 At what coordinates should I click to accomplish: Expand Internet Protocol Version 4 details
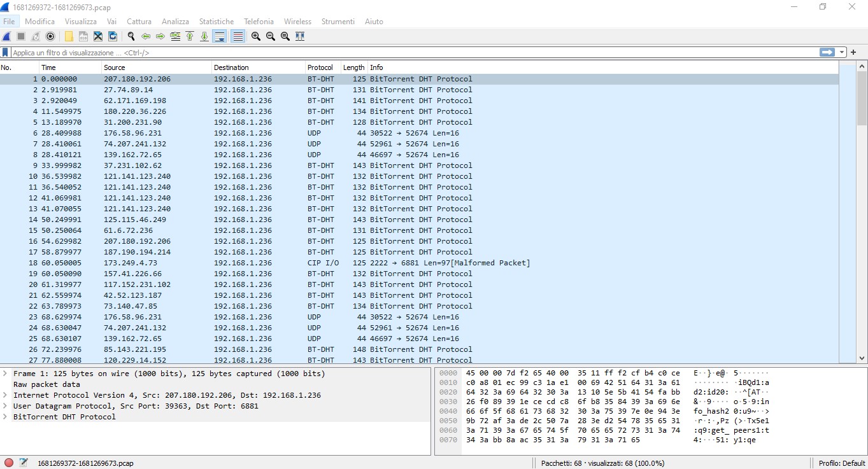point(6,395)
